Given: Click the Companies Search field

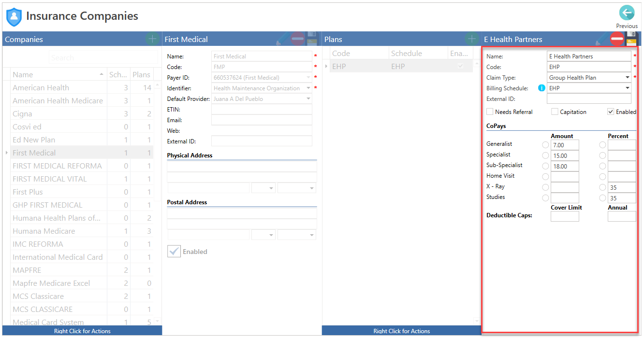Looking at the screenshot, I should 103,57.
